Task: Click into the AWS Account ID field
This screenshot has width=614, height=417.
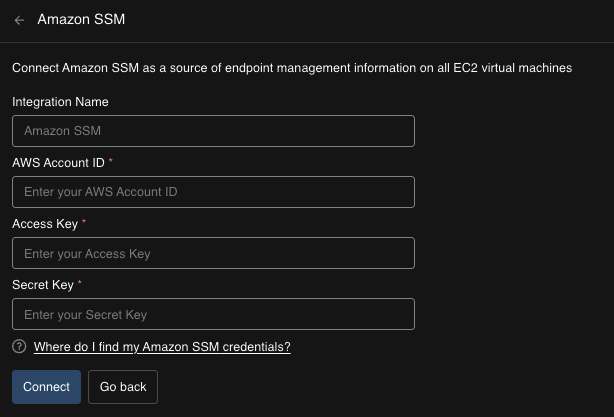Action: (213, 192)
